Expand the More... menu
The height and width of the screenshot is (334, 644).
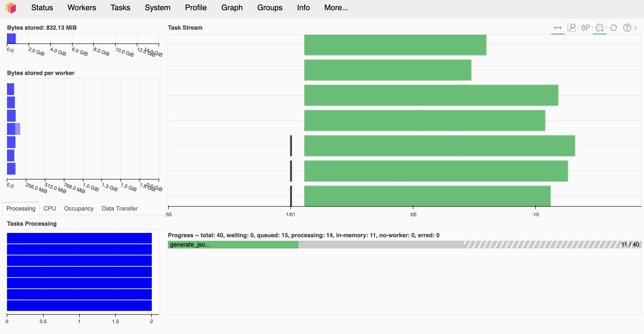pyautogui.click(x=336, y=8)
